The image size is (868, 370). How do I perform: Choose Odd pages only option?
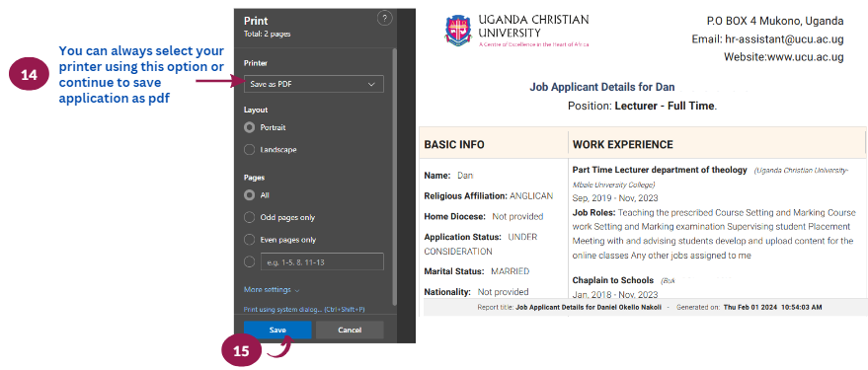(x=249, y=217)
